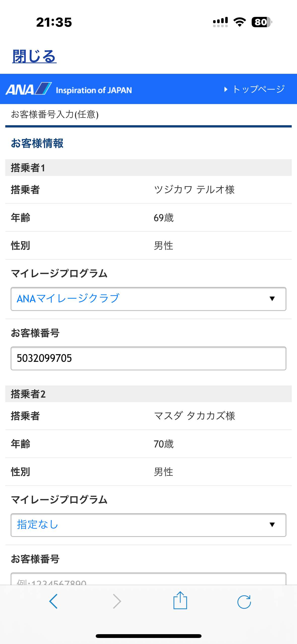The image size is (297, 644).
Task: Go to トップページ link in header
Action: (255, 89)
